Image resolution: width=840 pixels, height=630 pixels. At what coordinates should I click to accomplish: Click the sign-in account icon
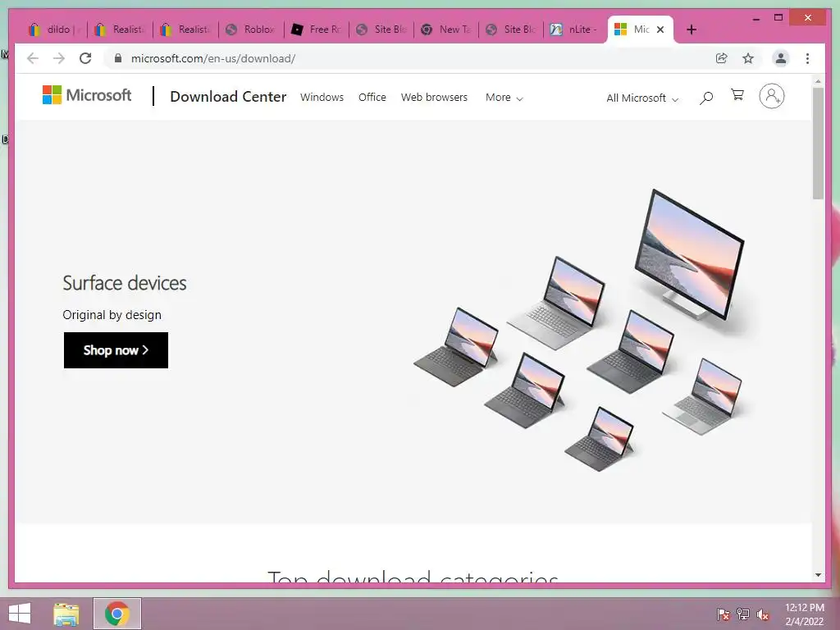tap(771, 96)
